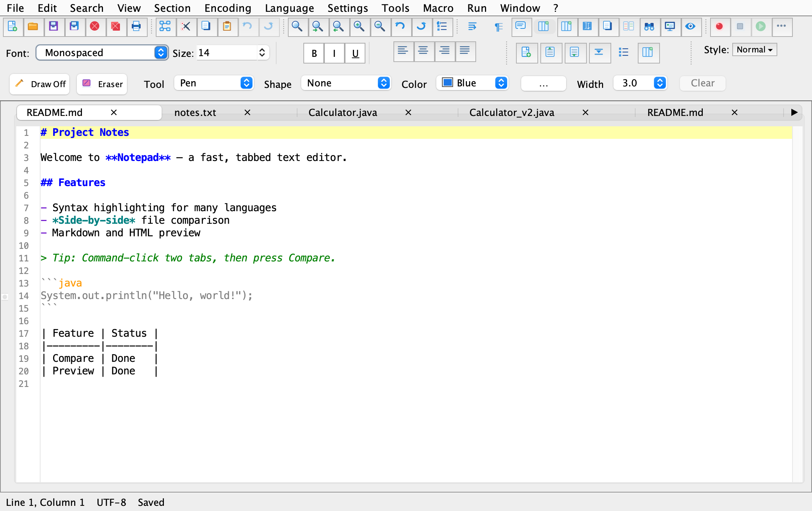This screenshot has width=812, height=511.
Task: Click in the font Size field
Action: tap(227, 53)
